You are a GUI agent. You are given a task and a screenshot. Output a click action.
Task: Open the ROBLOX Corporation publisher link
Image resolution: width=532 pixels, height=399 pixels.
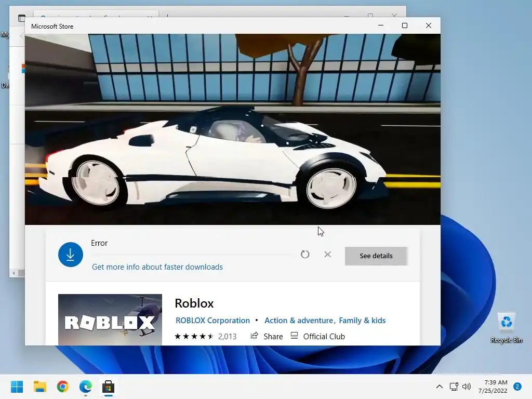[x=212, y=320]
